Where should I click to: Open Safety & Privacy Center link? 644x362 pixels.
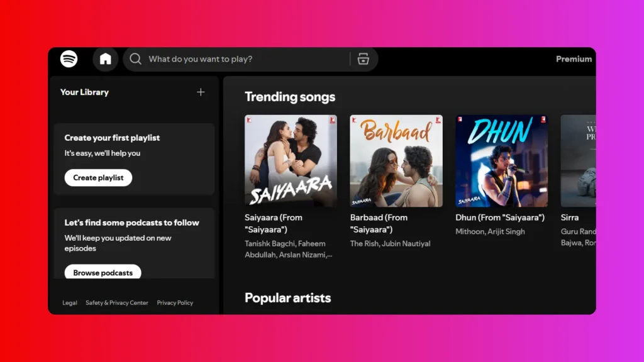[x=117, y=303]
